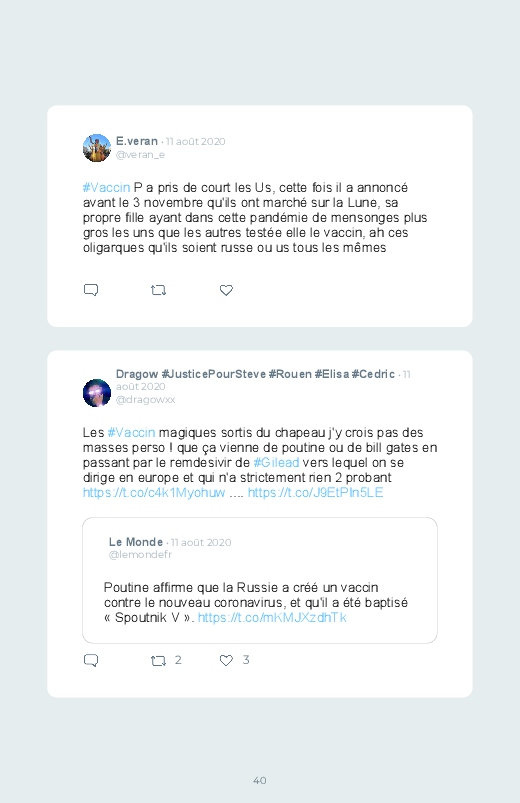Click the reply icon under E.veran's tweet
This screenshot has height=803, width=520.
tap(91, 290)
